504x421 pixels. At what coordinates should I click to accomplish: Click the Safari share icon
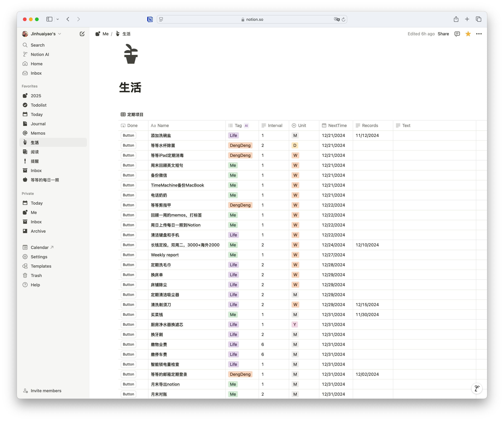tap(456, 19)
